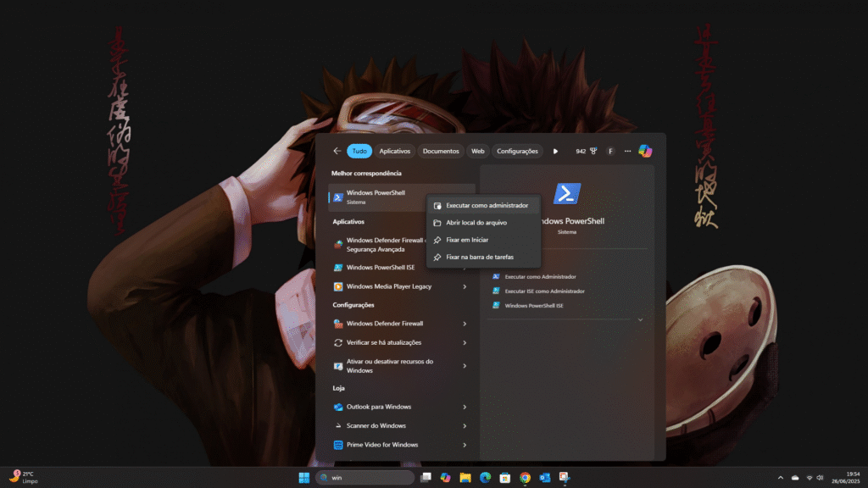Click the taskbar search box containing win

(x=364, y=478)
